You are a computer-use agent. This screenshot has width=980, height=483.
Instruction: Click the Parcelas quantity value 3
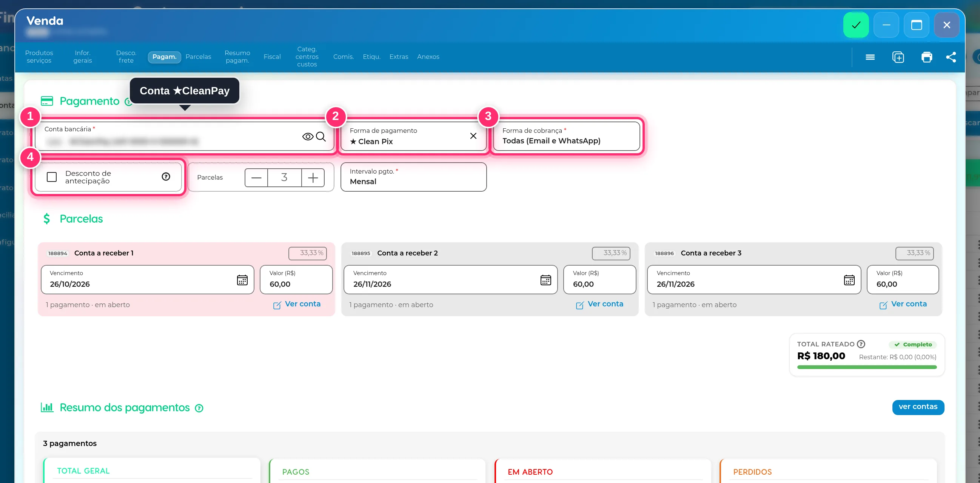tap(284, 178)
